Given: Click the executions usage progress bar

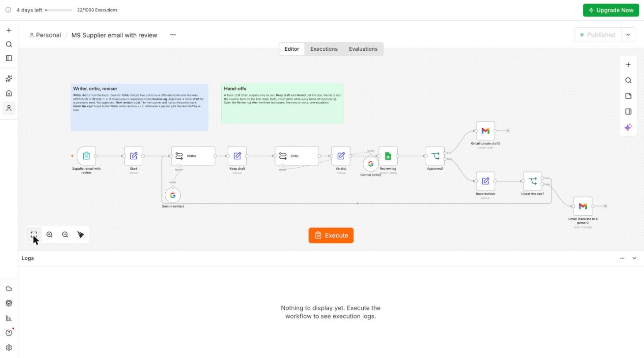Looking at the screenshot, I should tap(59, 10).
